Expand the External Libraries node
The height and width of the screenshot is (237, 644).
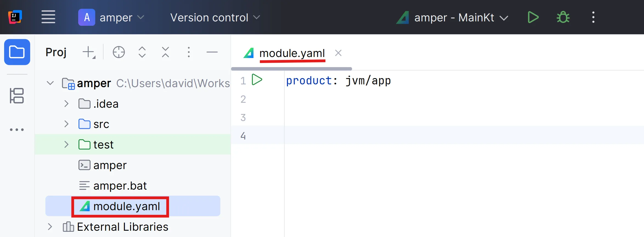(x=50, y=227)
